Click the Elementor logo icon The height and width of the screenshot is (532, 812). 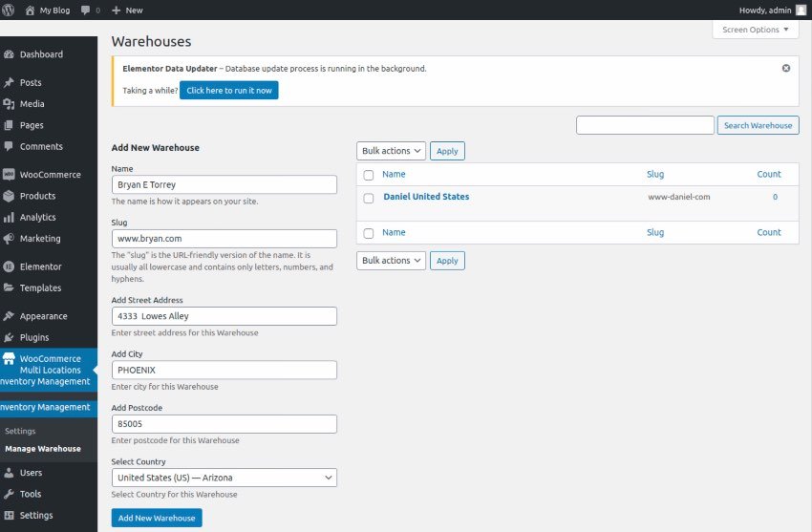coord(9,266)
